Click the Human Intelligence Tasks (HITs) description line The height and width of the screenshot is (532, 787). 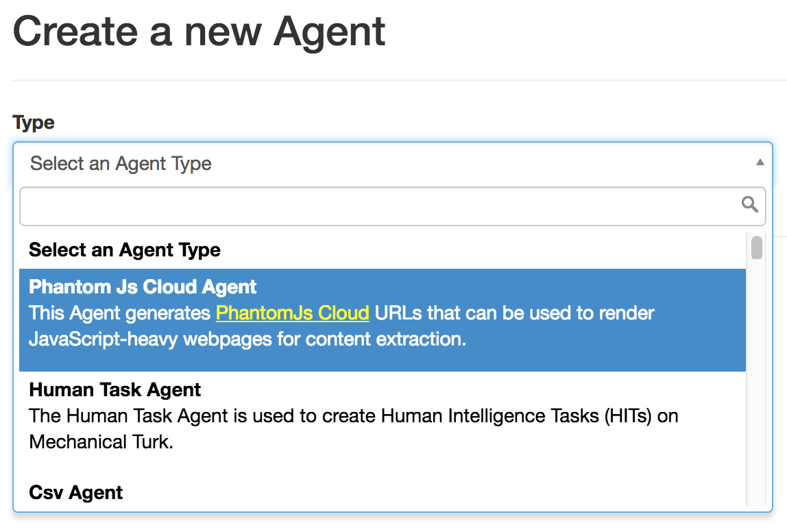[353, 416]
